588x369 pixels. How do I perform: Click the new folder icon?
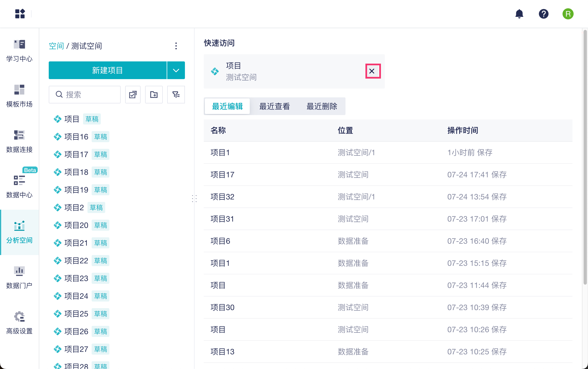coord(154,95)
